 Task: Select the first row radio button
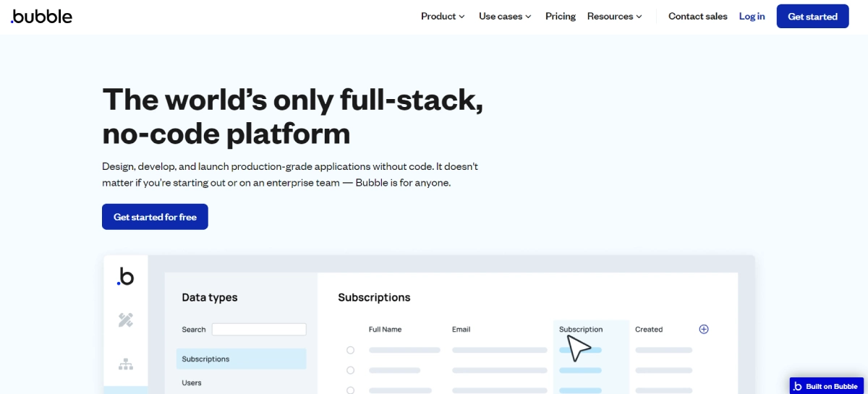(x=350, y=350)
